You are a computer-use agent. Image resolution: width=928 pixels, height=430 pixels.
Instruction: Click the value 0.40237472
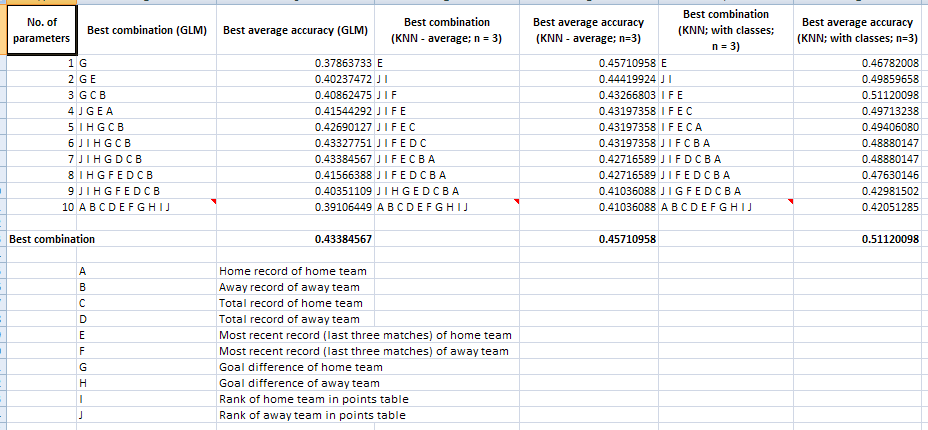point(343,79)
